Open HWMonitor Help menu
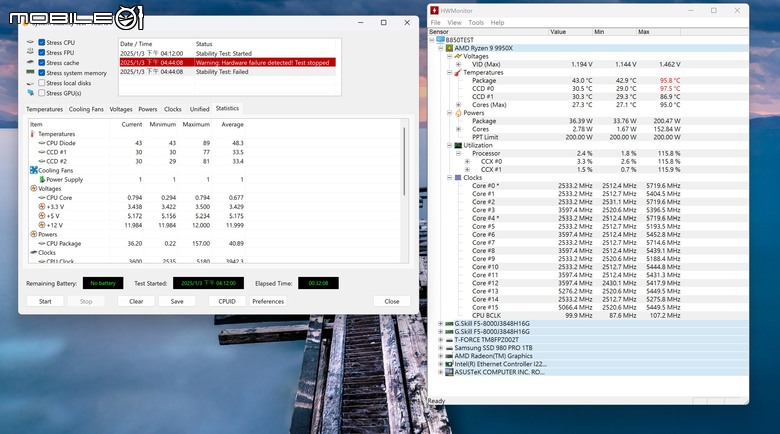Image resolution: width=780 pixels, height=434 pixels. click(x=497, y=22)
